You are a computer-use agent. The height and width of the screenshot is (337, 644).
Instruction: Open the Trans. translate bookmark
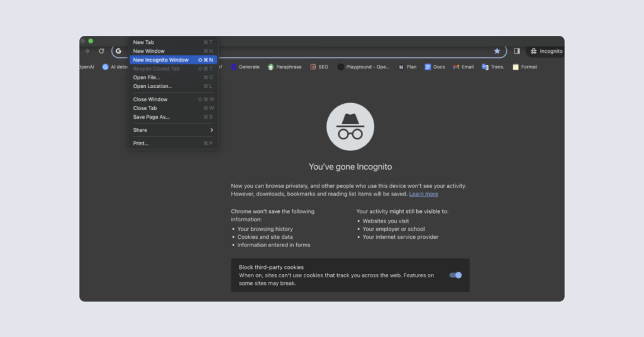coord(493,67)
